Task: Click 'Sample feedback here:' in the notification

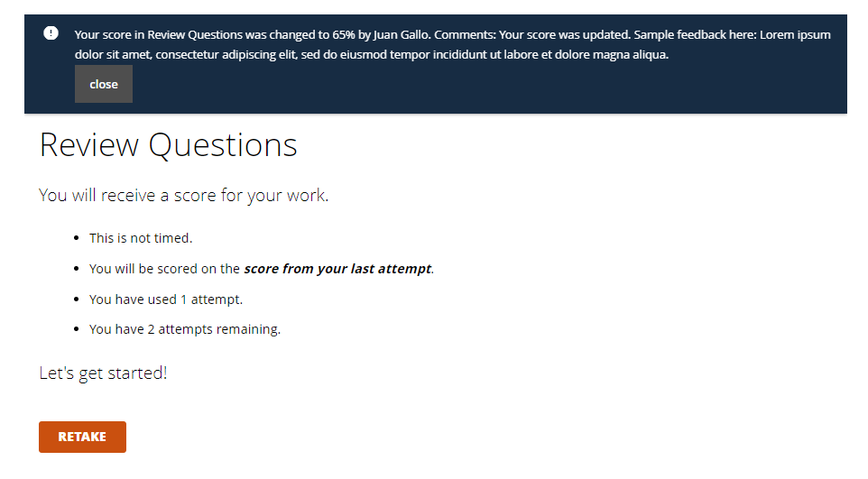Action: (x=695, y=34)
